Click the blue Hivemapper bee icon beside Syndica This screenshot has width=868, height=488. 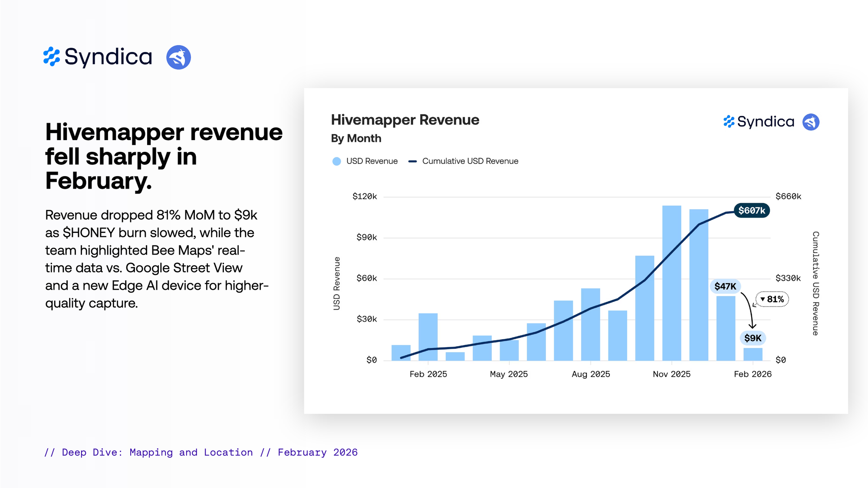click(178, 57)
